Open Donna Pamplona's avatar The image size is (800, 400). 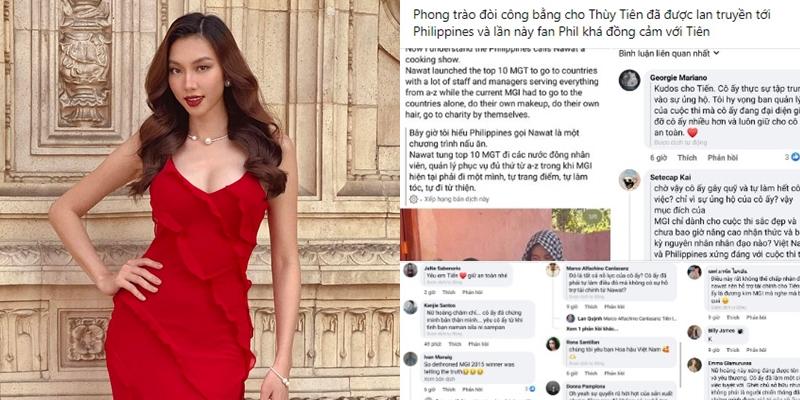click(x=553, y=388)
